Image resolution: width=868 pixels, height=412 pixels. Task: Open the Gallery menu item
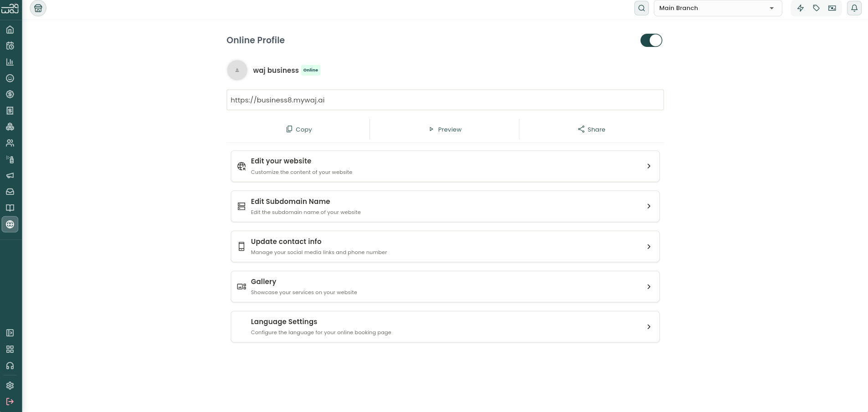(x=445, y=286)
